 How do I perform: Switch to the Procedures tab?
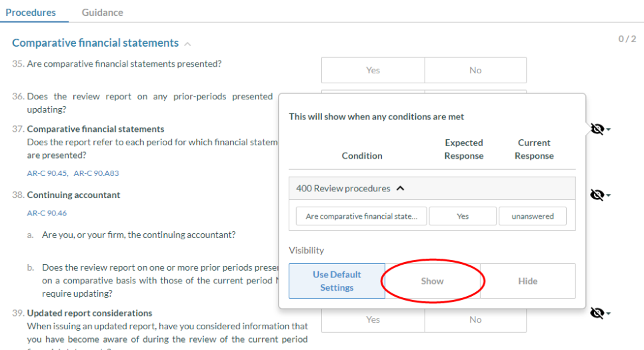click(31, 12)
